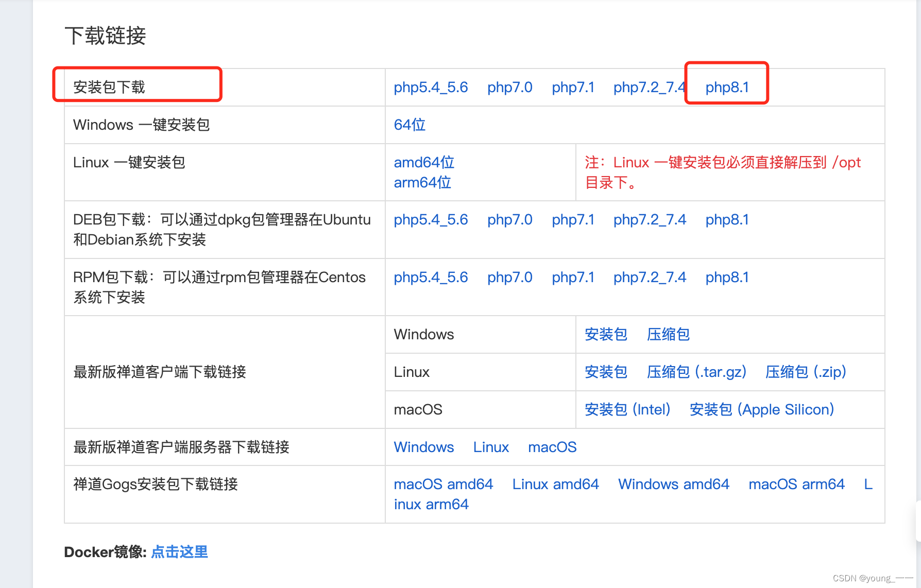Download Linux 一键安装包 amd64位
This screenshot has width=921, height=588.
click(x=424, y=163)
